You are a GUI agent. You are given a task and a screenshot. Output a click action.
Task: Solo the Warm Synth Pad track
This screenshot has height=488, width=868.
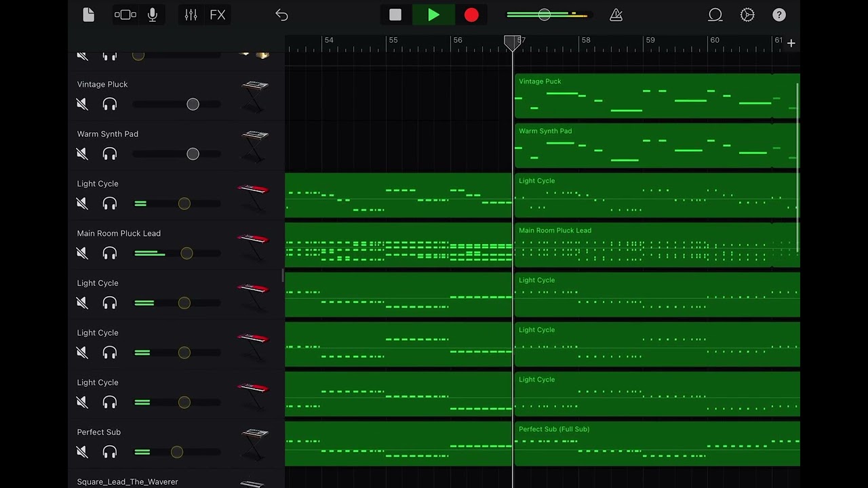point(109,154)
